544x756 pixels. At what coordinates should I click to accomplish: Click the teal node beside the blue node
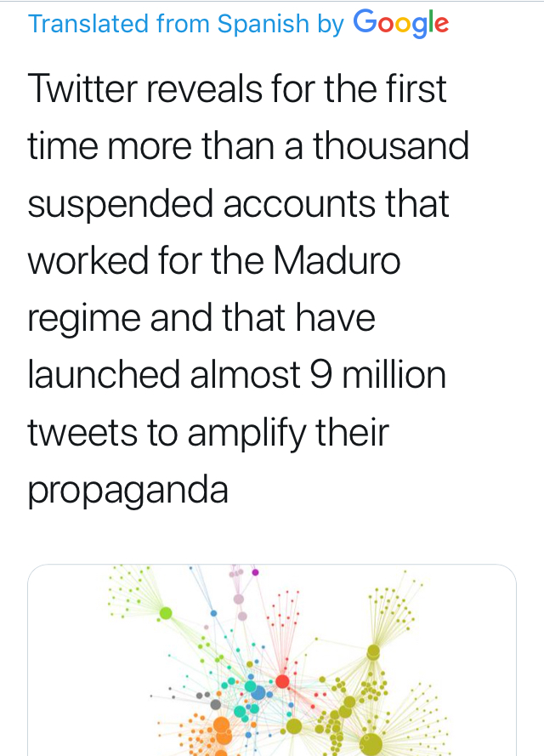click(250, 686)
